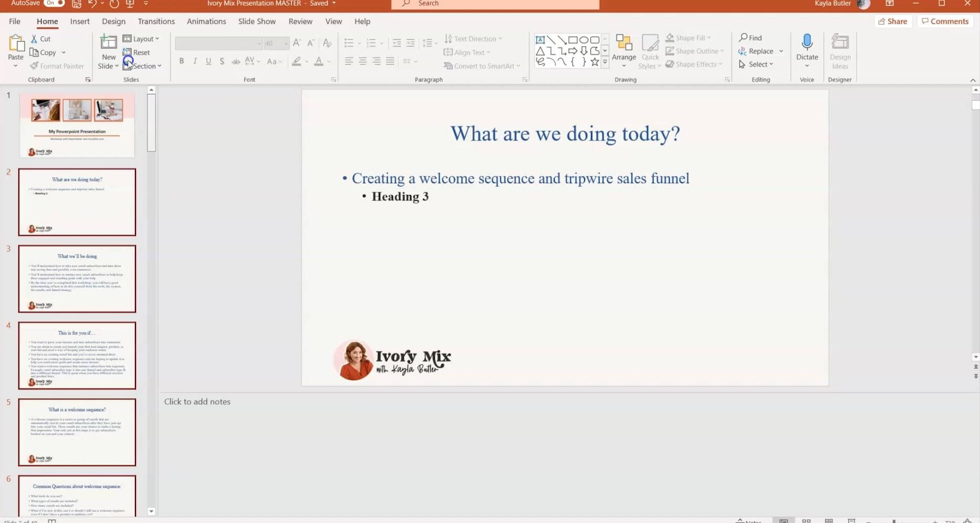
Task: Click the Redo/Repeat icon
Action: (114, 4)
